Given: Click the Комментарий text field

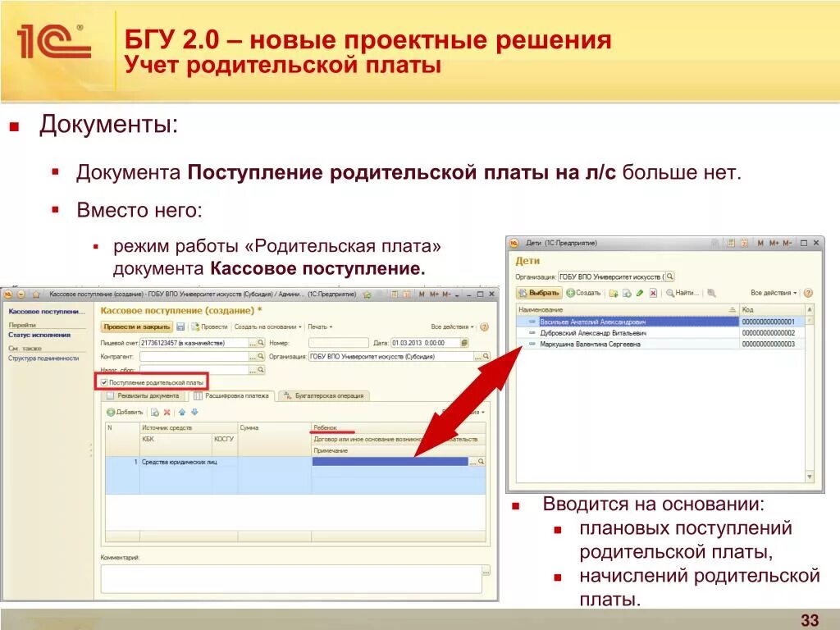Looking at the screenshot, I should (291, 578).
